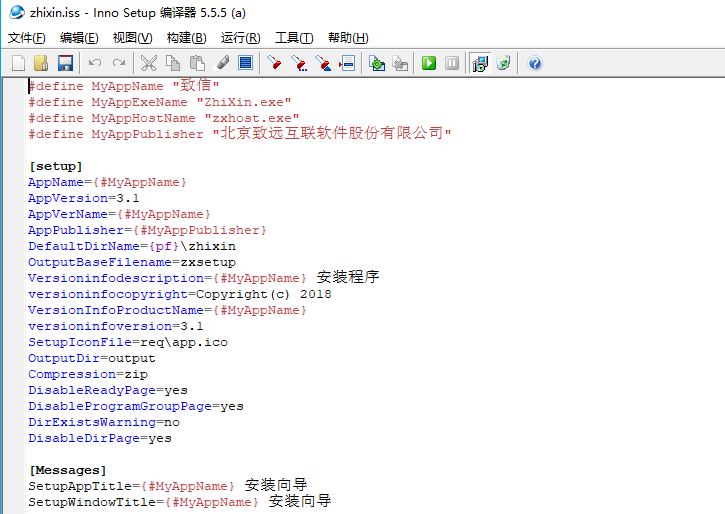Open Help via blue question mark icon
The width and height of the screenshot is (725, 514).
click(535, 63)
